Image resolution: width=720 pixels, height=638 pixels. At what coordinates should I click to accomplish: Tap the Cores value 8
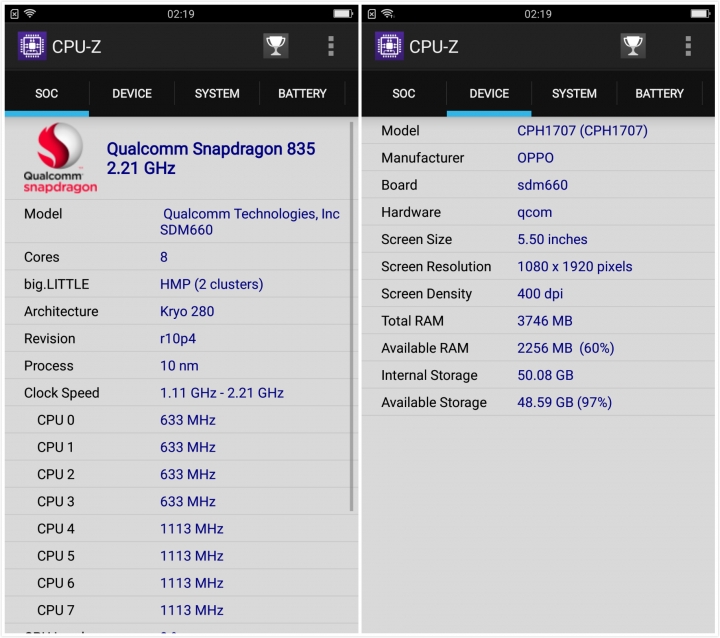point(163,257)
